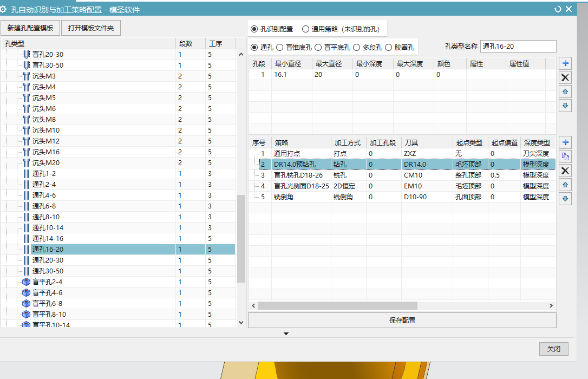Click the countersink icon of 沉头M20
Screen dimensions: 588x379
click(x=26, y=163)
